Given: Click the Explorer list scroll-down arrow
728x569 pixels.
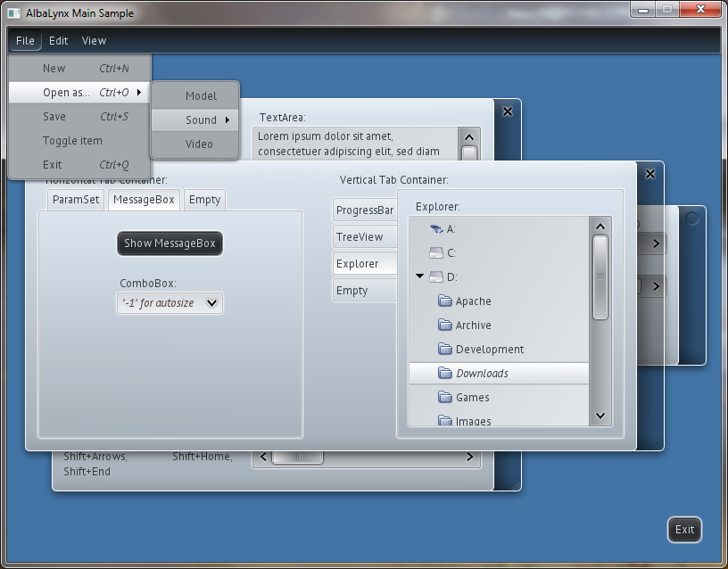Looking at the screenshot, I should (x=600, y=416).
